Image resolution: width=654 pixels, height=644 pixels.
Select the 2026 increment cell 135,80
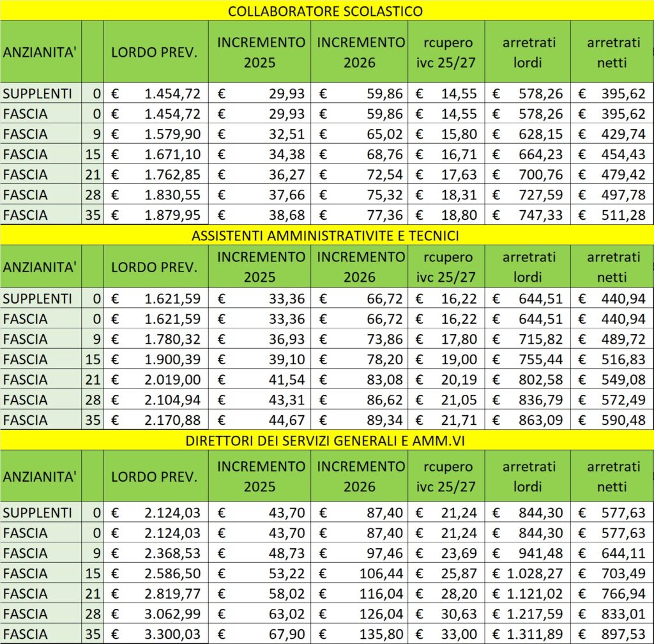(359, 634)
